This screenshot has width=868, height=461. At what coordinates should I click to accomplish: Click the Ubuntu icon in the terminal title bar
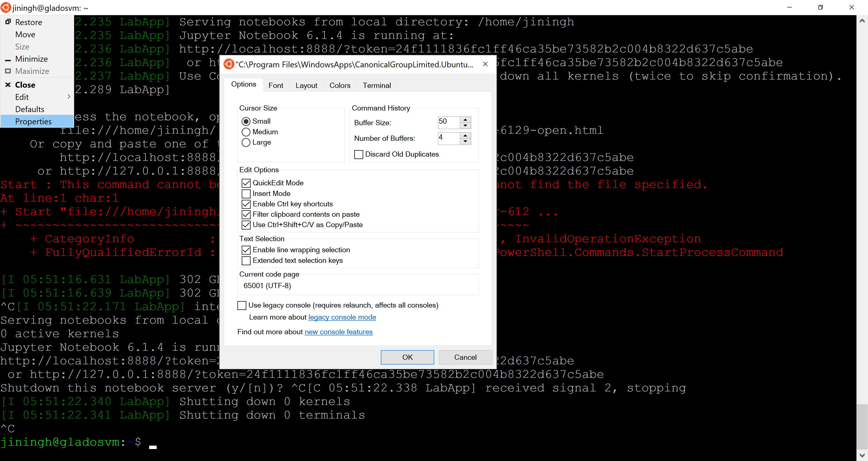[x=6, y=7]
